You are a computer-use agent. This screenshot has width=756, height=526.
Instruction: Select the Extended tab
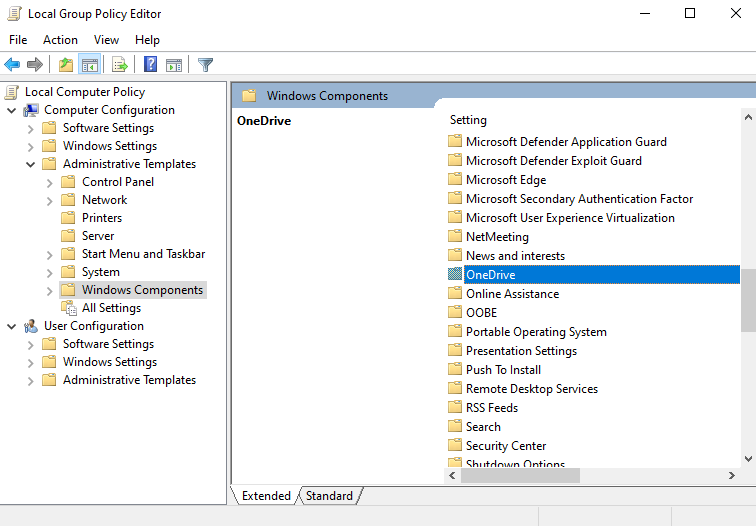[266, 496]
